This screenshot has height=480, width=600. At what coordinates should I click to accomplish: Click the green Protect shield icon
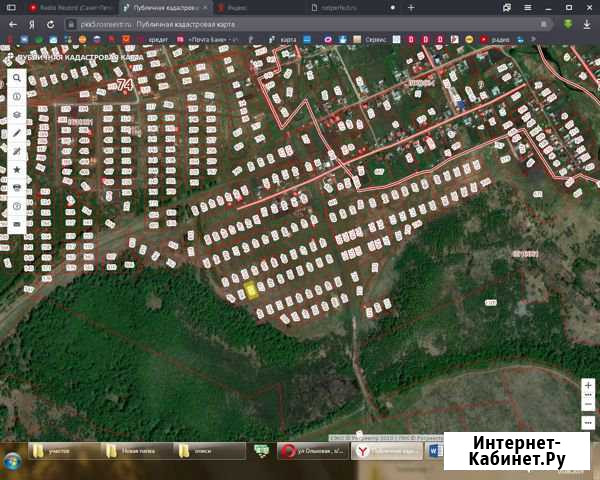(x=568, y=24)
